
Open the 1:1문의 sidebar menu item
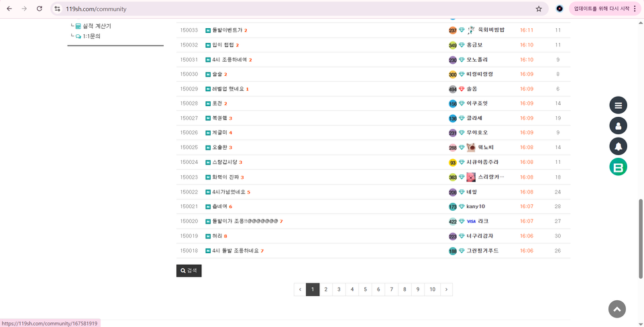tap(91, 36)
